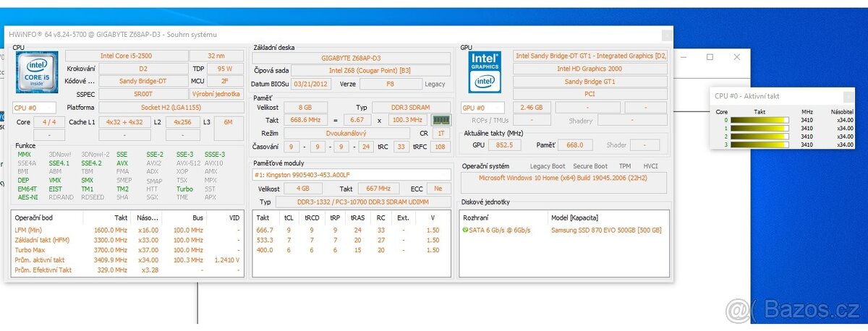Click the Turbo feature flag
868x331 pixels.
[184, 189]
